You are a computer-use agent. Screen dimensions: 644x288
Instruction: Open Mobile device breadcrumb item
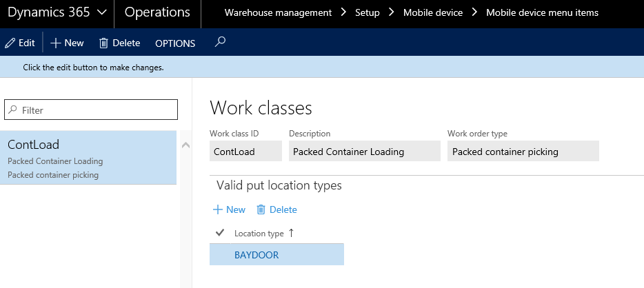point(433,12)
